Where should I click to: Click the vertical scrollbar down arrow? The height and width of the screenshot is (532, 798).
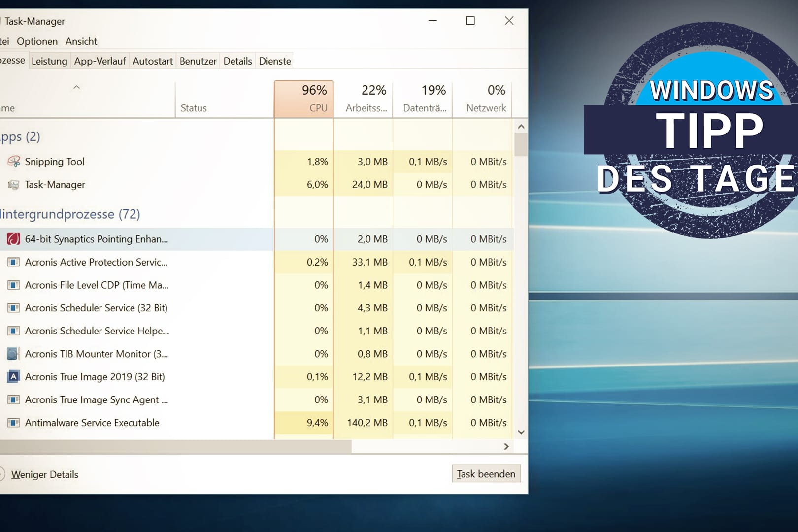click(521, 432)
